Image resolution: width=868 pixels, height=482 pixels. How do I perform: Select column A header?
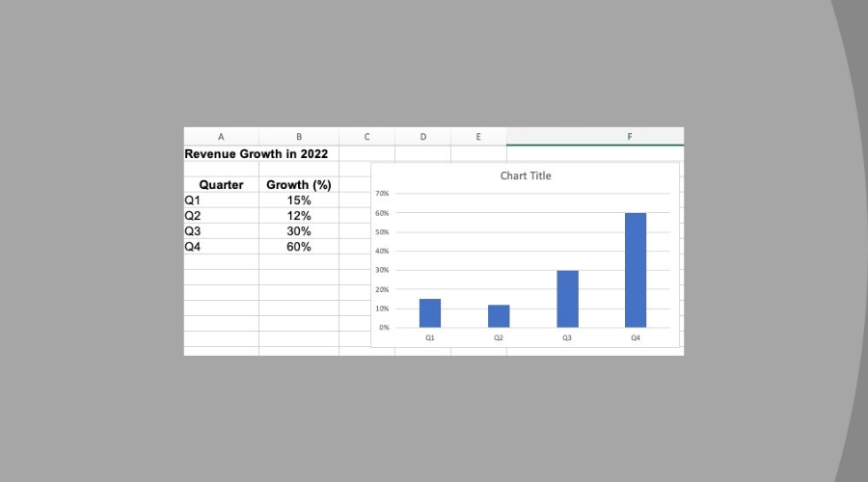221,137
